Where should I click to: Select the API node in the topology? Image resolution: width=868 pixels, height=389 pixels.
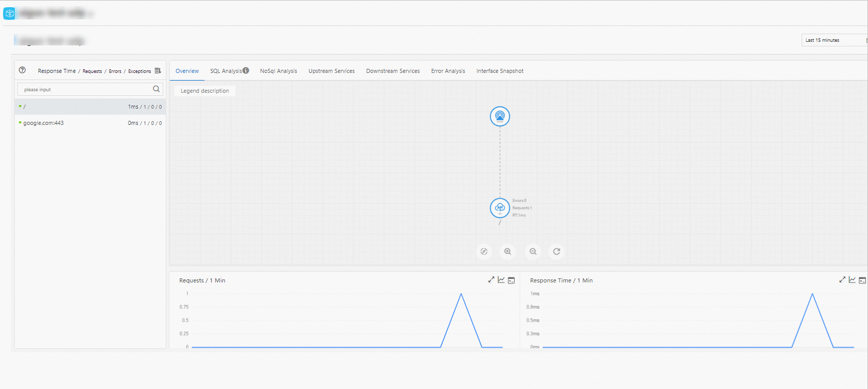point(500,208)
